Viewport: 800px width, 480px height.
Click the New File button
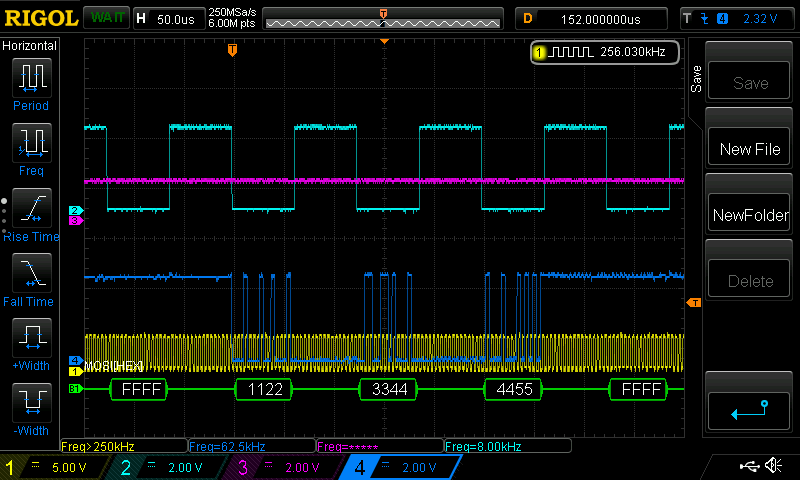(748, 147)
